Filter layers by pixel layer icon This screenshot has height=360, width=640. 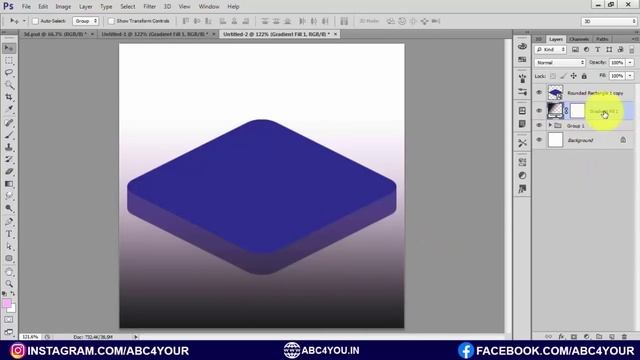tap(575, 49)
